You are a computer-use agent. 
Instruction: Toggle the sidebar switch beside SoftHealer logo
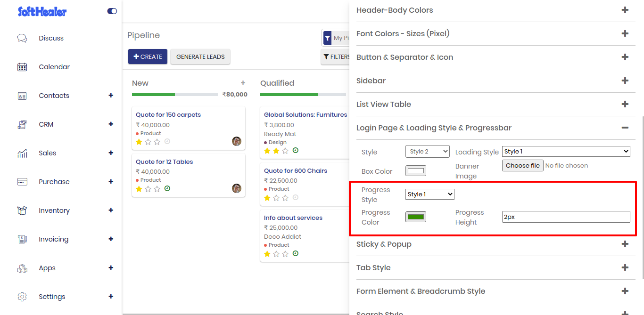click(112, 11)
